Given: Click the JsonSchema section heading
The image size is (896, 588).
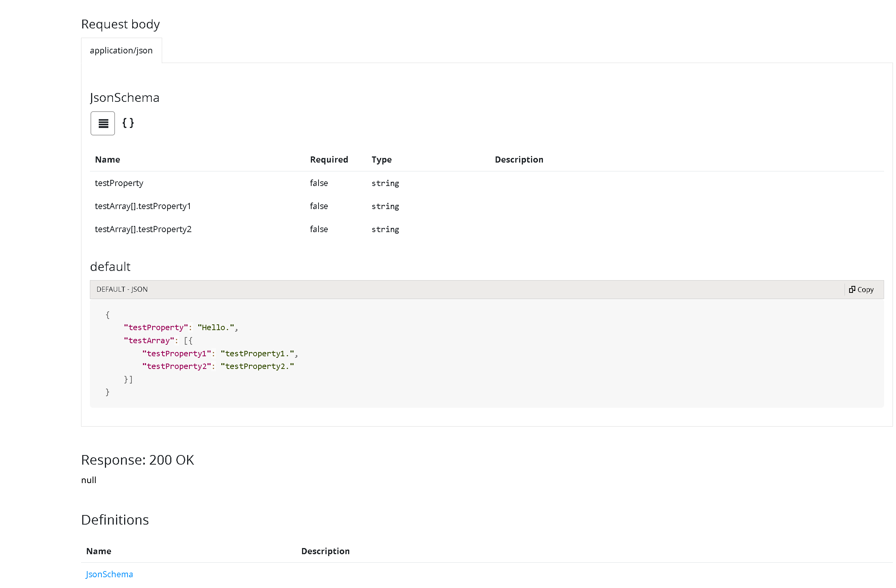Looking at the screenshot, I should (x=124, y=98).
